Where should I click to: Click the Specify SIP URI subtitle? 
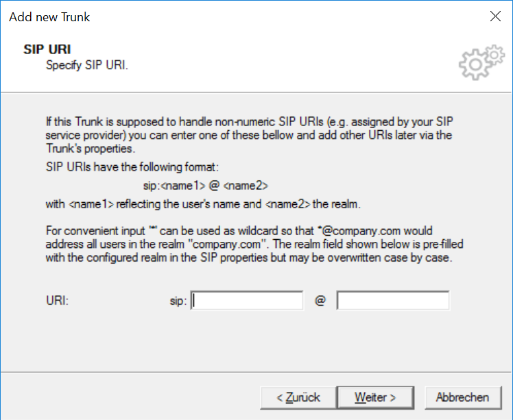[x=86, y=65]
